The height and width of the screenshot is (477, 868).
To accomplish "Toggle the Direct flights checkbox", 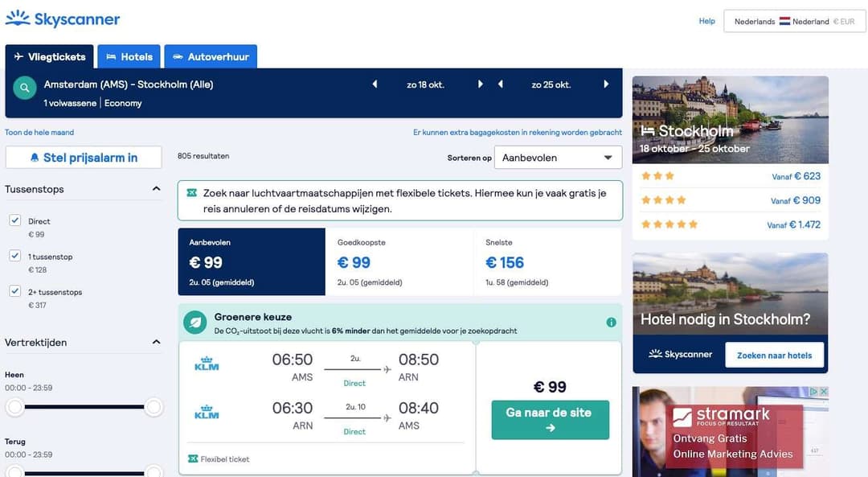I will point(15,220).
